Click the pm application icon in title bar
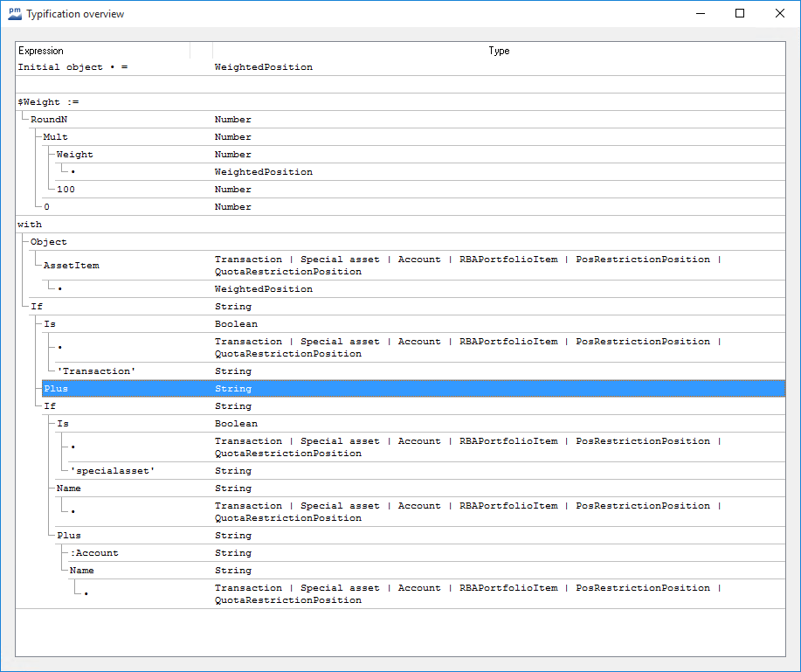Viewport: 801px width, 672px height. tap(15, 13)
